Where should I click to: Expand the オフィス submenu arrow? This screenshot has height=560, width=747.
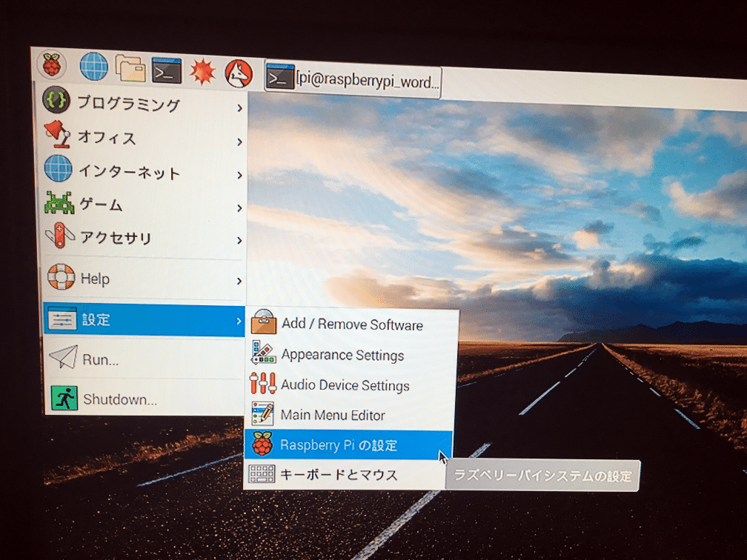click(x=239, y=142)
